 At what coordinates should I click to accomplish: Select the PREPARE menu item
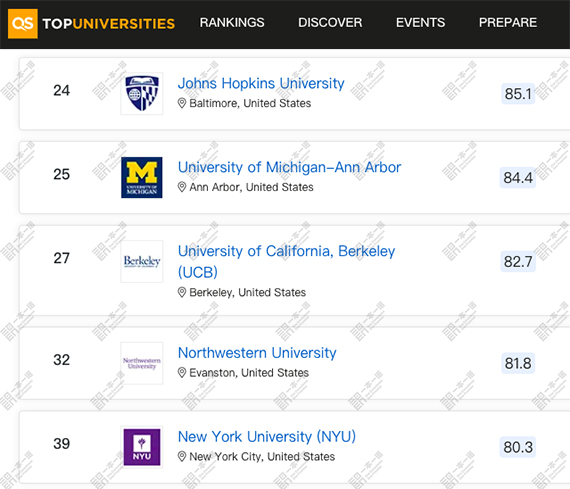click(507, 23)
